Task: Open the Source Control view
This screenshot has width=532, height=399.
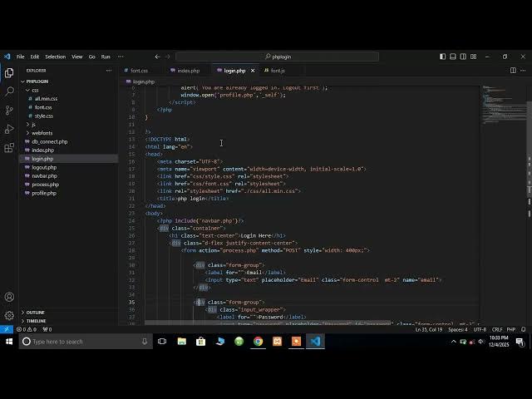Action: pyautogui.click(x=9, y=111)
